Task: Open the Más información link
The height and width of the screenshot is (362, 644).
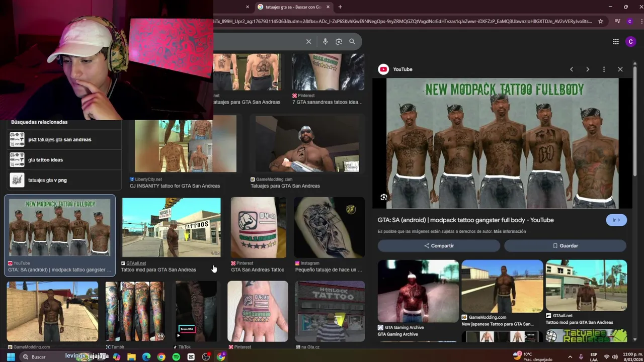Action: [x=510, y=231]
